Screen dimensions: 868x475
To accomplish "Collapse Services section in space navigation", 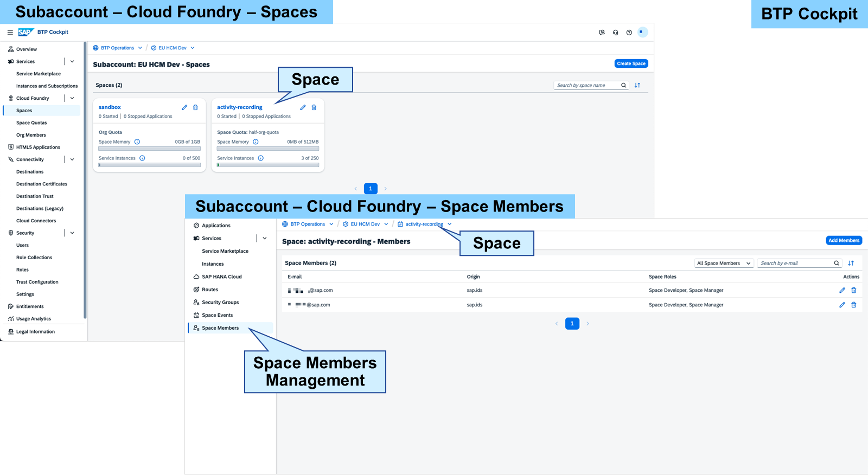I will (265, 238).
